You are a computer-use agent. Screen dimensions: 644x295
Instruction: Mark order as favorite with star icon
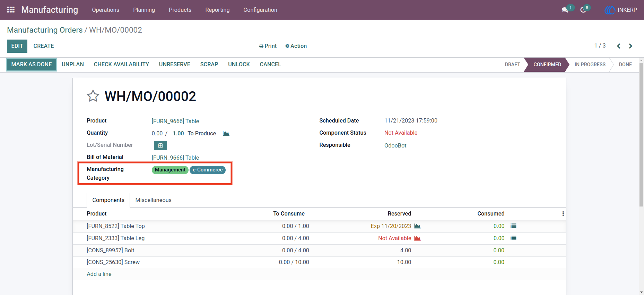(x=93, y=96)
